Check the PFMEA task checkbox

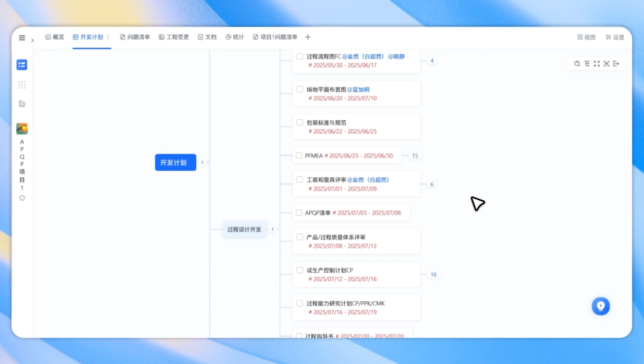click(299, 156)
